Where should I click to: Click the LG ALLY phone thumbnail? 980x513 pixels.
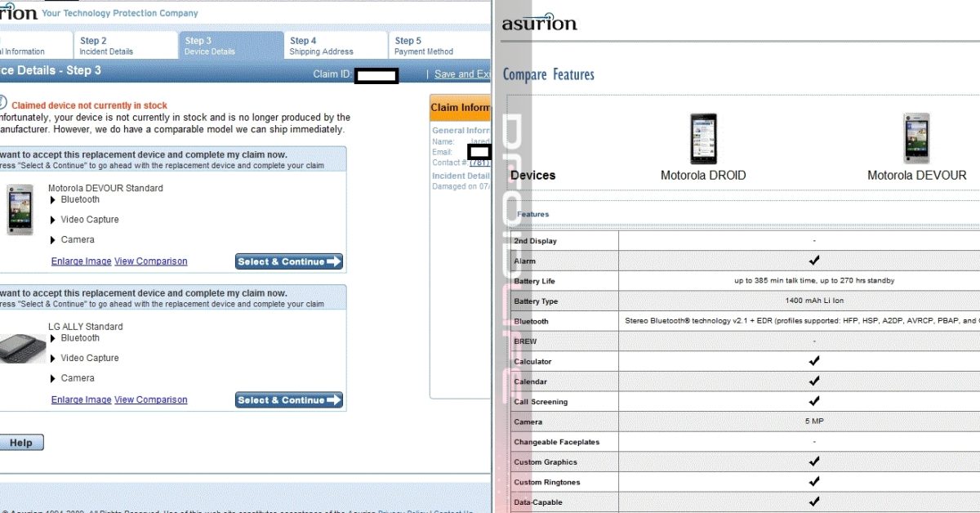point(21,349)
